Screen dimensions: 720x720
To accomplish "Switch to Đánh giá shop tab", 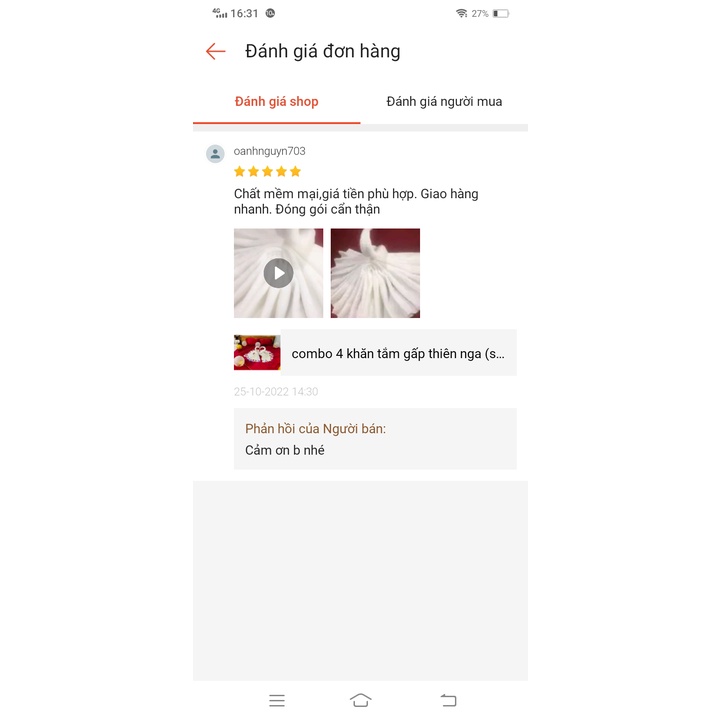I will coord(276,101).
